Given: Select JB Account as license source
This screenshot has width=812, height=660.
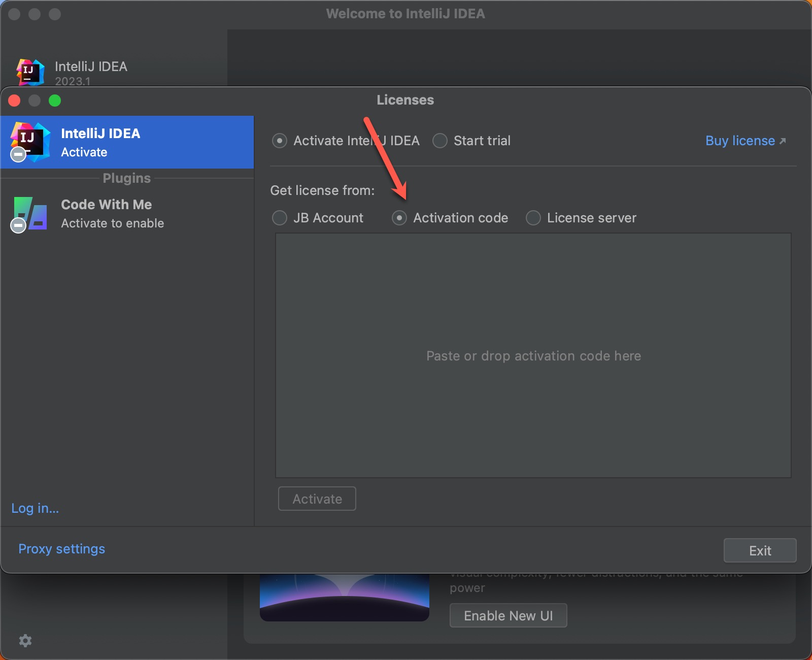Looking at the screenshot, I should click(x=280, y=218).
